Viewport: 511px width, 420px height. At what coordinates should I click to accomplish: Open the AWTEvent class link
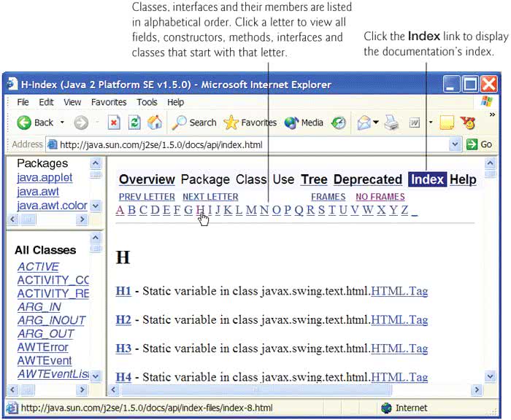click(x=45, y=361)
